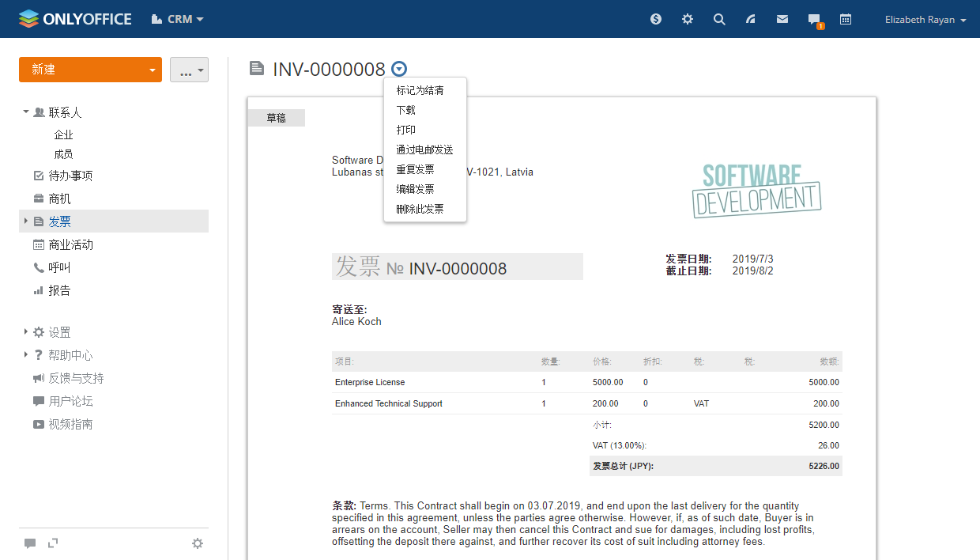
Task: Select 下载 from the invoice menu
Action: [405, 110]
